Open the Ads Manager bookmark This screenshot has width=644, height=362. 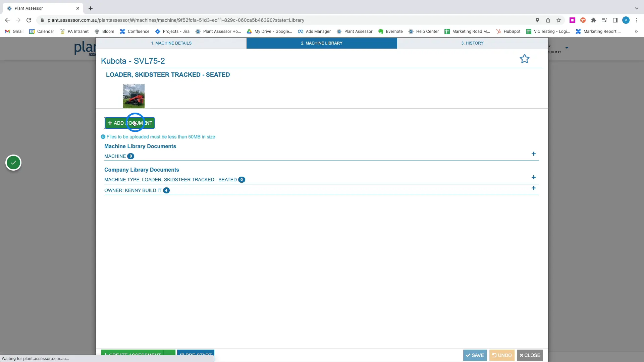[314, 32]
